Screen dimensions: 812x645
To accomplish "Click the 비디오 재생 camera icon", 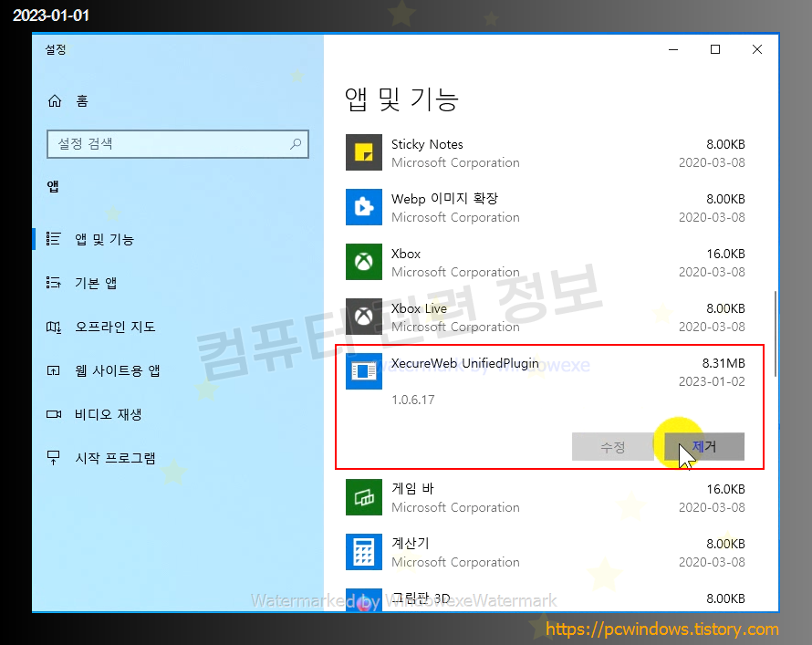I will point(53,414).
